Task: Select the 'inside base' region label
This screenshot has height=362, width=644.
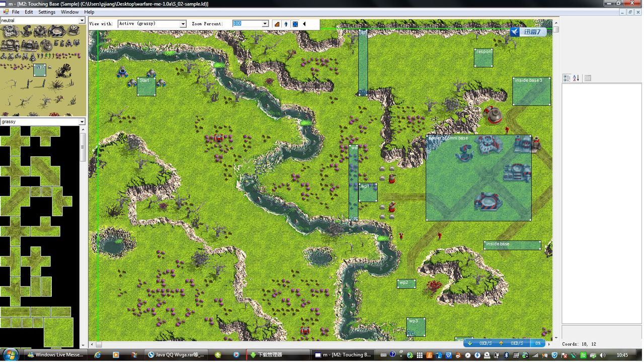Action: point(497,244)
